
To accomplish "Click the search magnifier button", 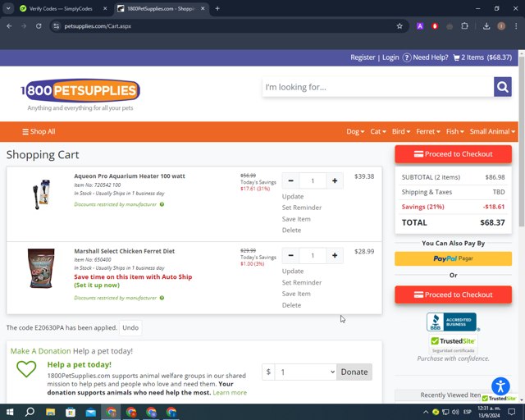I will [502, 87].
